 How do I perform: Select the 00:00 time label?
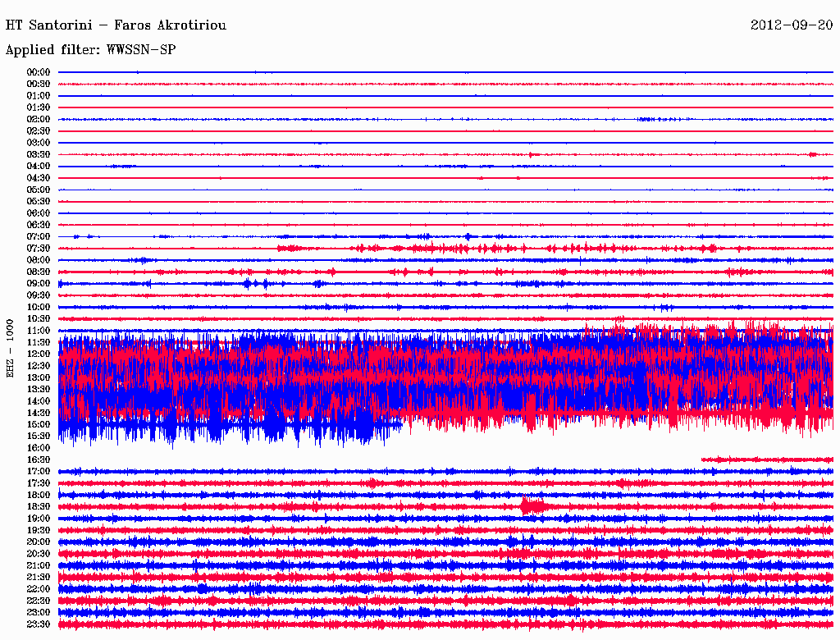tap(39, 72)
